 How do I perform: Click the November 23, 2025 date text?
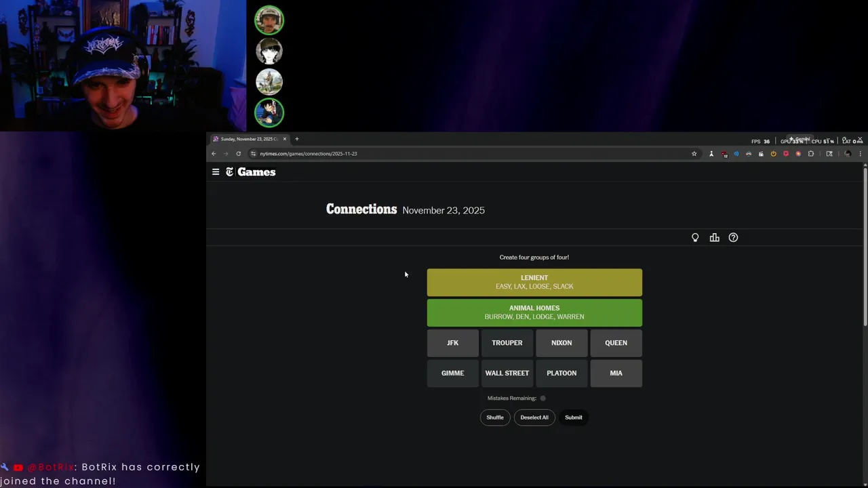click(x=443, y=211)
